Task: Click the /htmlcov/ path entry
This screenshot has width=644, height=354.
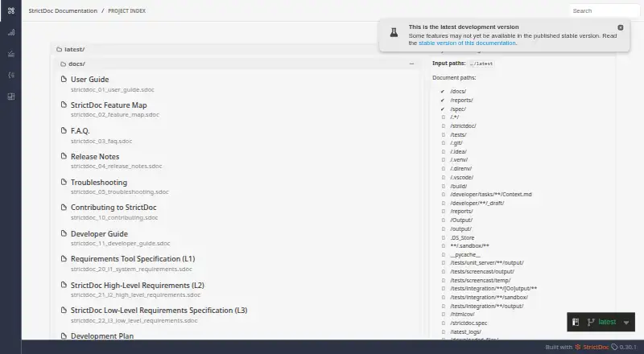Action: coord(462,315)
